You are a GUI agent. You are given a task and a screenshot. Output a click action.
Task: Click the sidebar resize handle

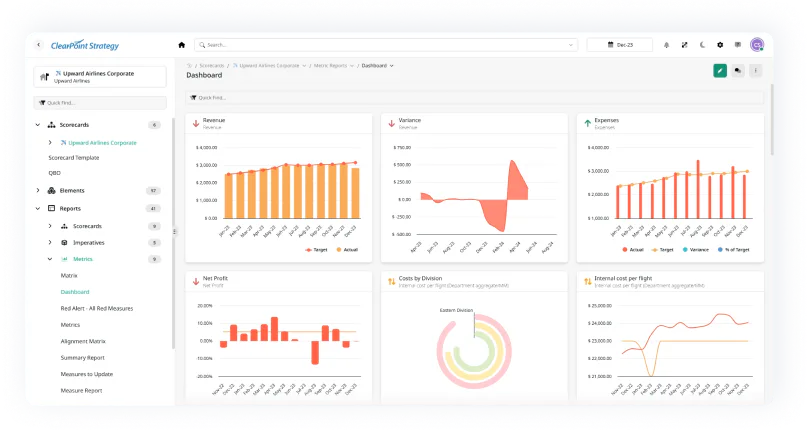(x=174, y=232)
